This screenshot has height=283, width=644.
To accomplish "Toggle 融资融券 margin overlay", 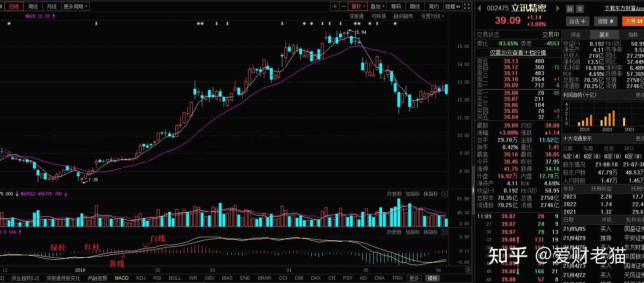I will pyautogui.click(x=403, y=16).
